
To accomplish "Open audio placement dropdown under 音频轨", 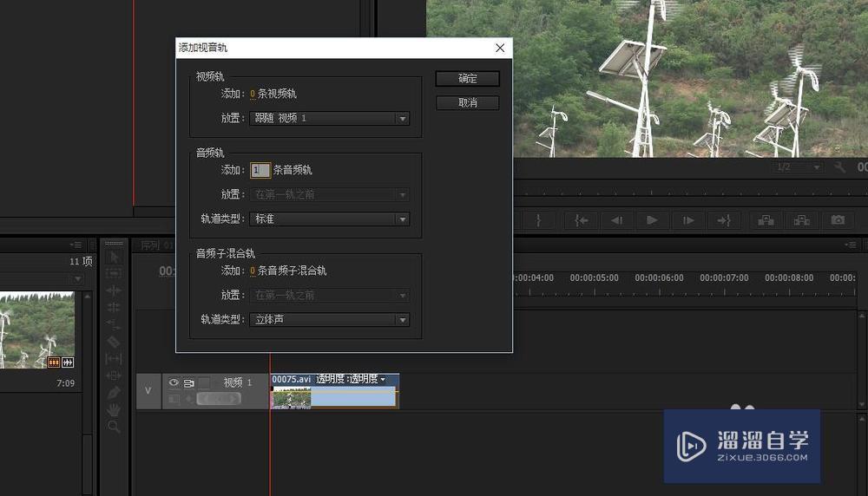I will point(329,194).
